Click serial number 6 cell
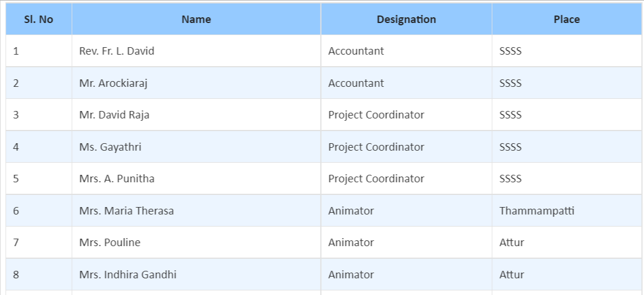Screen dimensions: 644x295 [x=39, y=211]
